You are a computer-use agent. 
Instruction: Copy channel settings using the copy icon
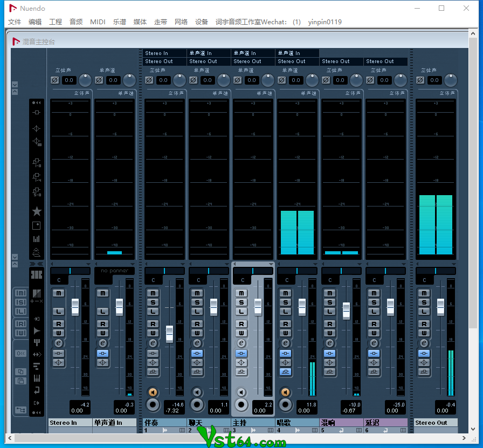(x=20, y=371)
